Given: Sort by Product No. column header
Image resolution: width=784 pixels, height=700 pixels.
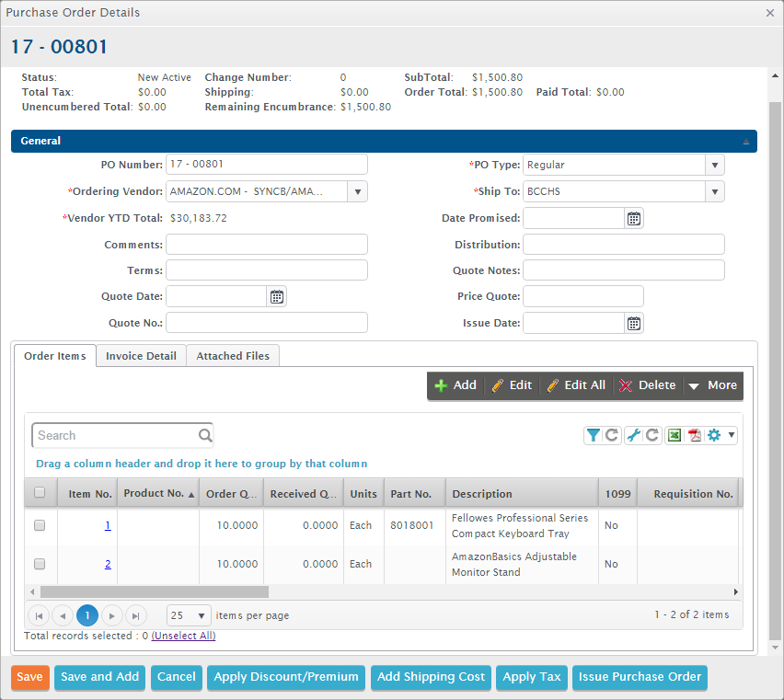Looking at the screenshot, I should point(158,493).
